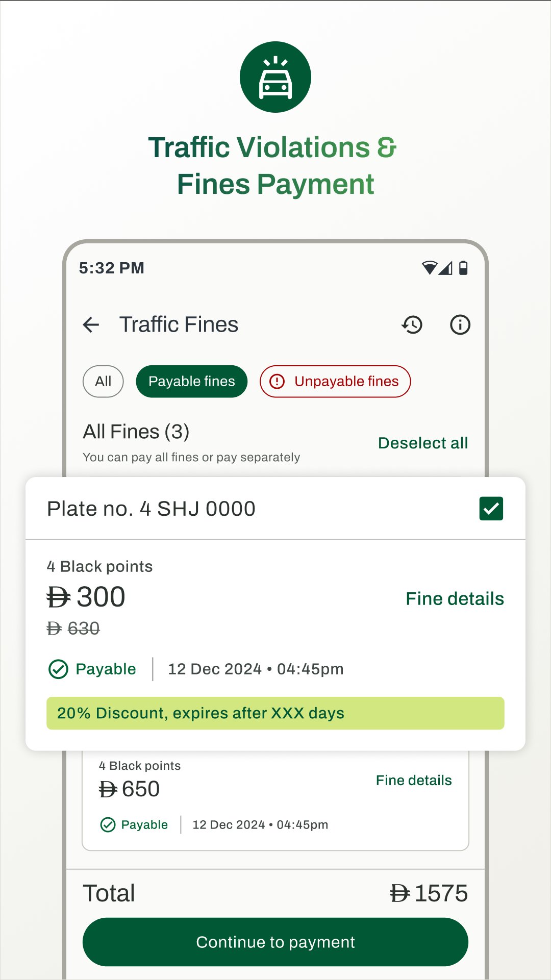Open Fine details for the 300 fine
Viewport: 551px width, 980px height.
click(455, 598)
